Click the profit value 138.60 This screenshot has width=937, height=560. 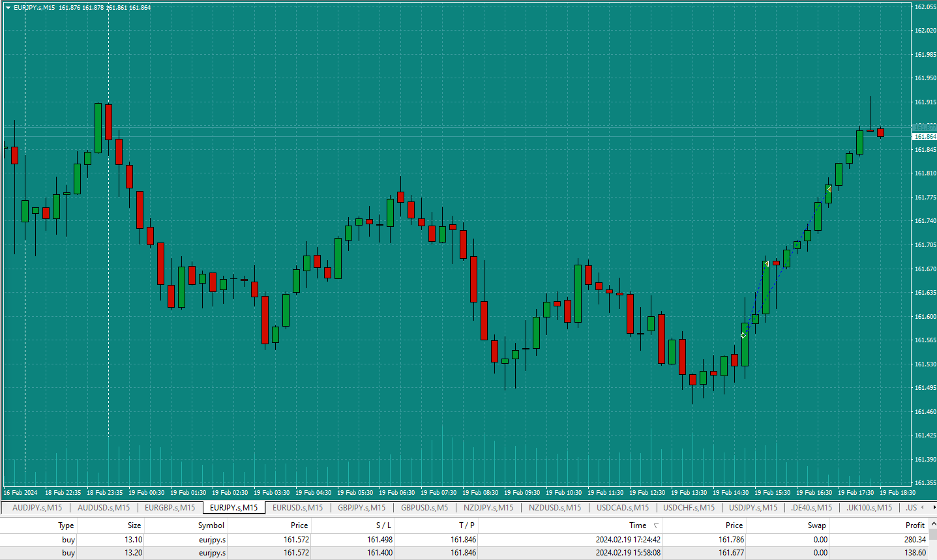[915, 553]
